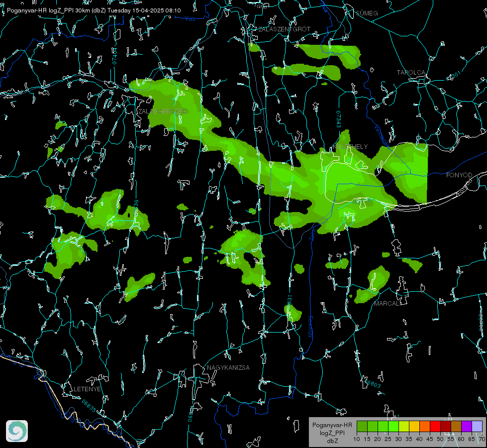The image size is (487, 448).
Task: Click the TAPOLCA town label
Action: pyautogui.click(x=411, y=73)
